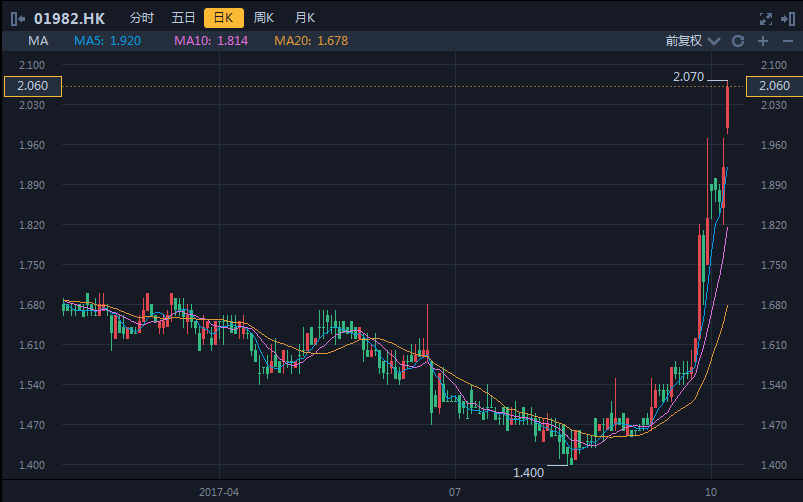This screenshot has width=803, height=502.
Task: Click the MA20 indicator legend
Action: [x=311, y=41]
